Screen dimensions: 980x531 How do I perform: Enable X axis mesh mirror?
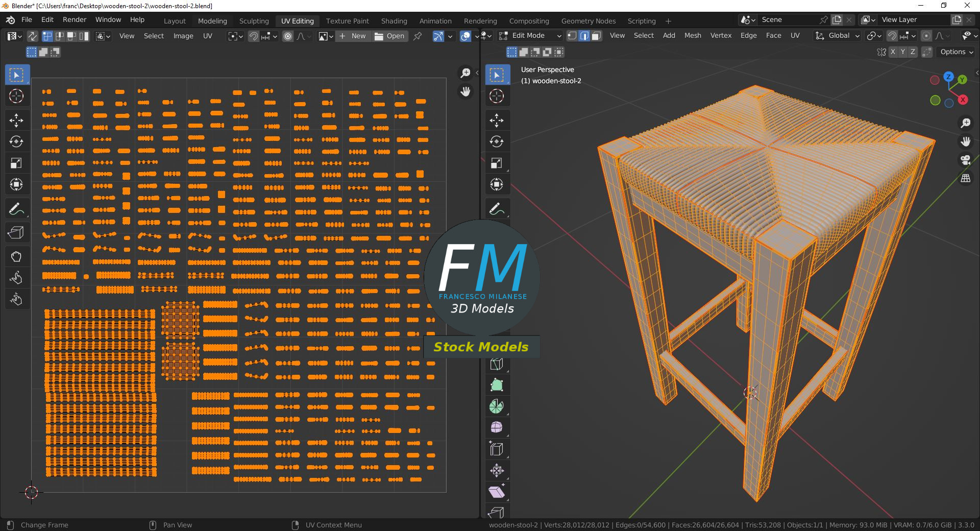click(x=893, y=52)
